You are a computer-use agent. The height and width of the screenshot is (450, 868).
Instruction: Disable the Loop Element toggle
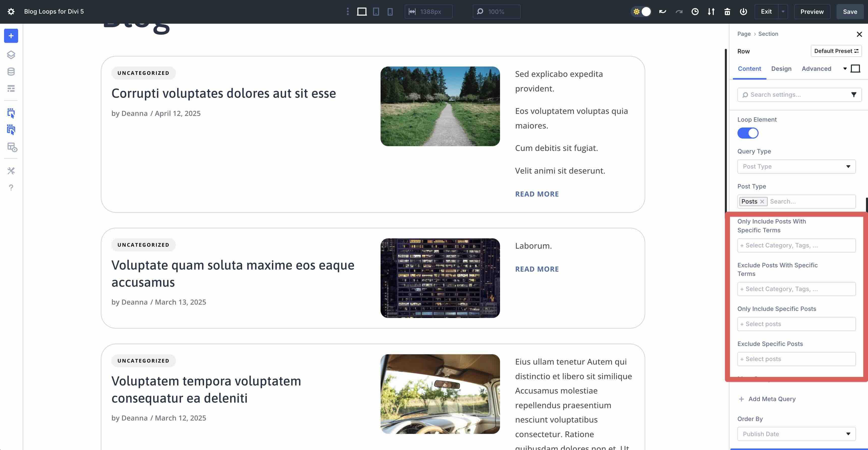click(748, 133)
